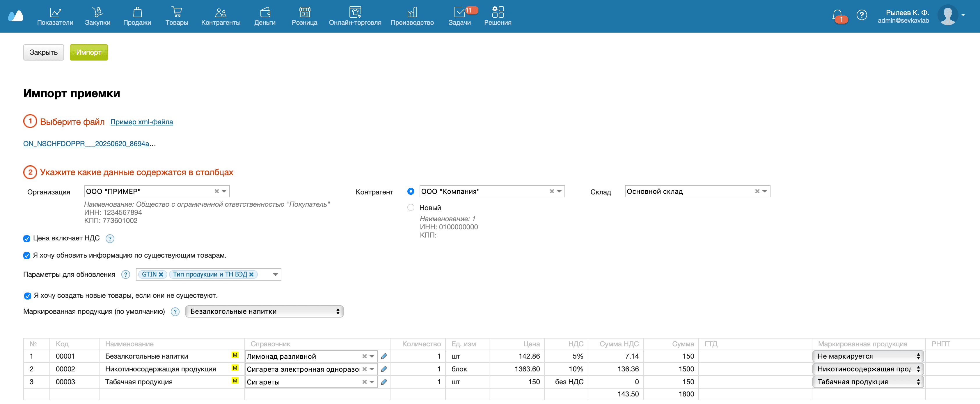Open default marked product Безалкогольные напитки select
The height and width of the screenshot is (404, 980).
264,311
